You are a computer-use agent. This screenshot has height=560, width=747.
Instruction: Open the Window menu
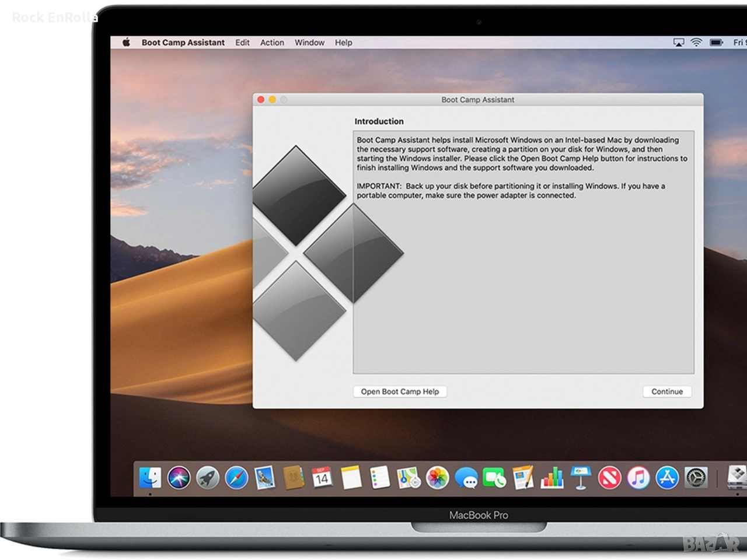(309, 43)
